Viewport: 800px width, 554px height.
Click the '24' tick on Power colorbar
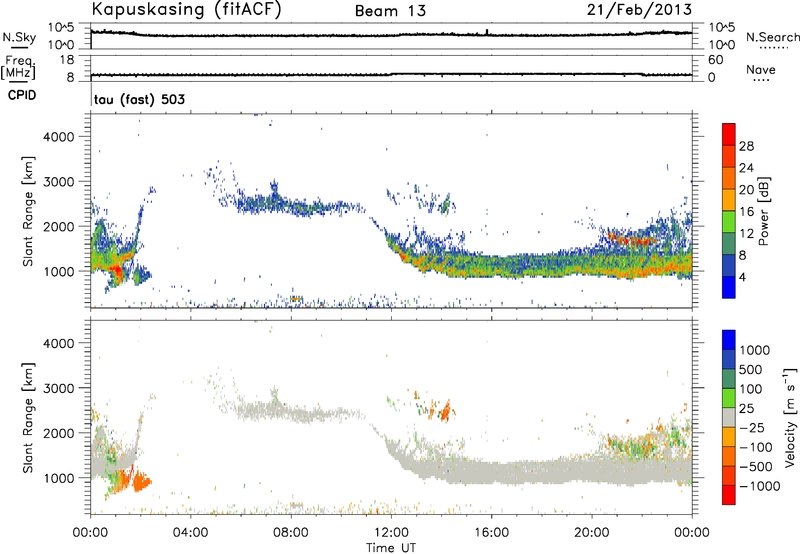coord(746,168)
